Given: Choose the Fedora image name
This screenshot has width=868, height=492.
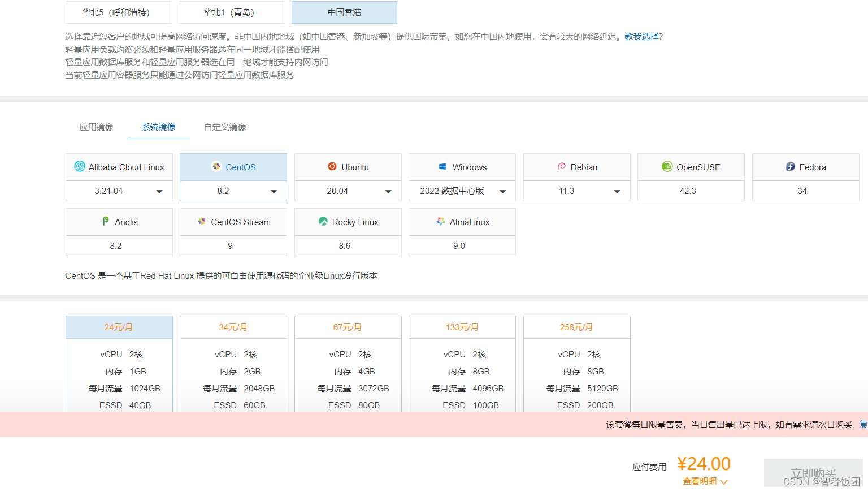Looking at the screenshot, I should [x=813, y=167].
